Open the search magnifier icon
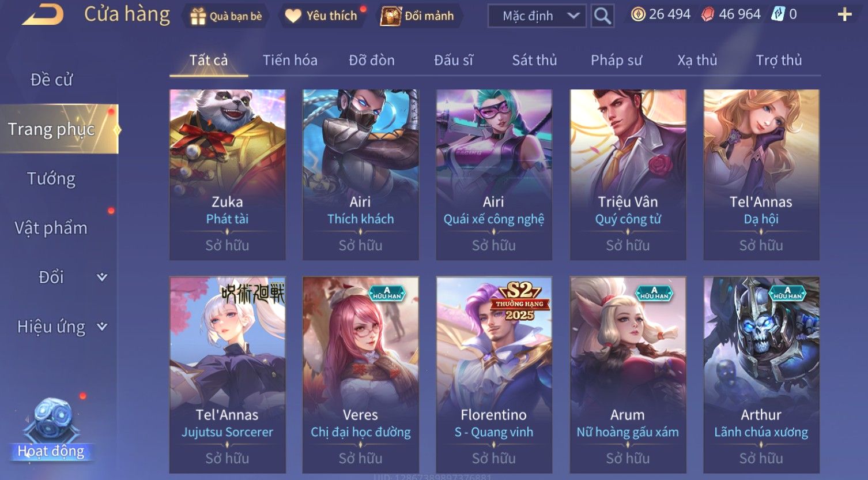The height and width of the screenshot is (480, 868). tap(602, 16)
